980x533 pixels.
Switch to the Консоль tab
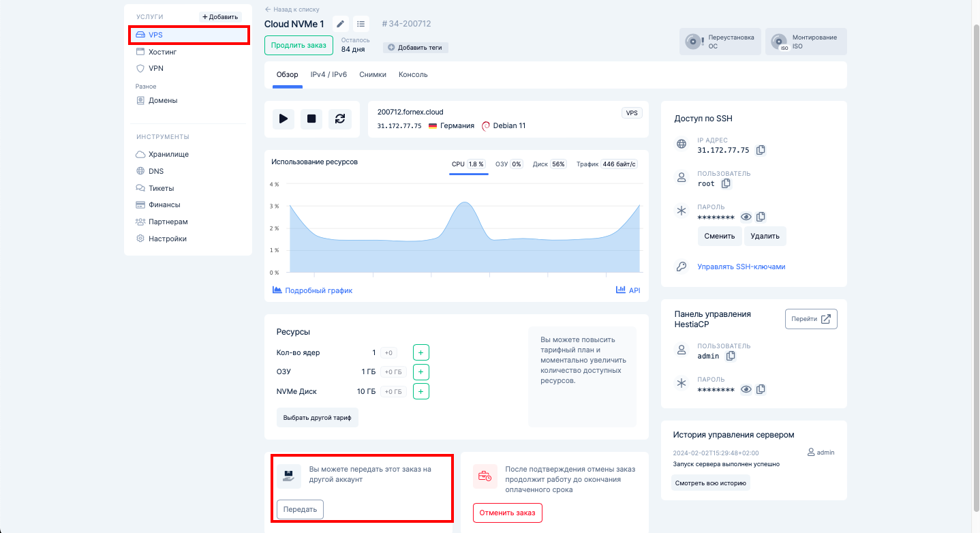[413, 74]
